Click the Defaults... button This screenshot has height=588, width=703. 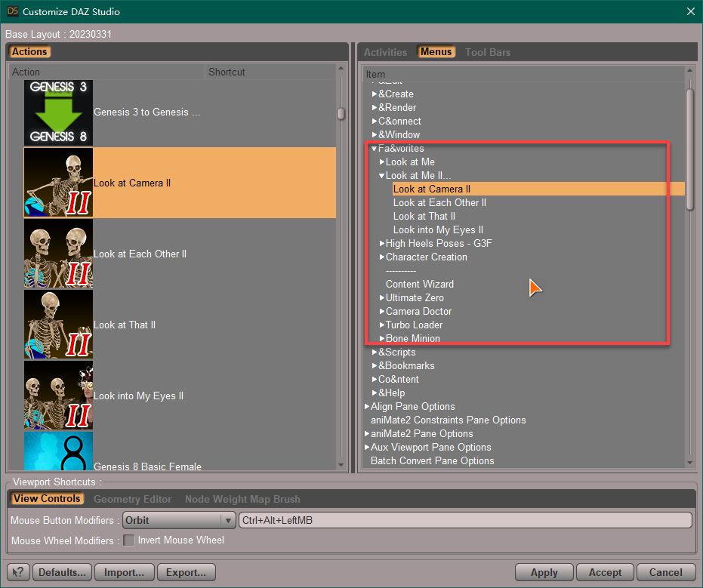pyautogui.click(x=62, y=572)
